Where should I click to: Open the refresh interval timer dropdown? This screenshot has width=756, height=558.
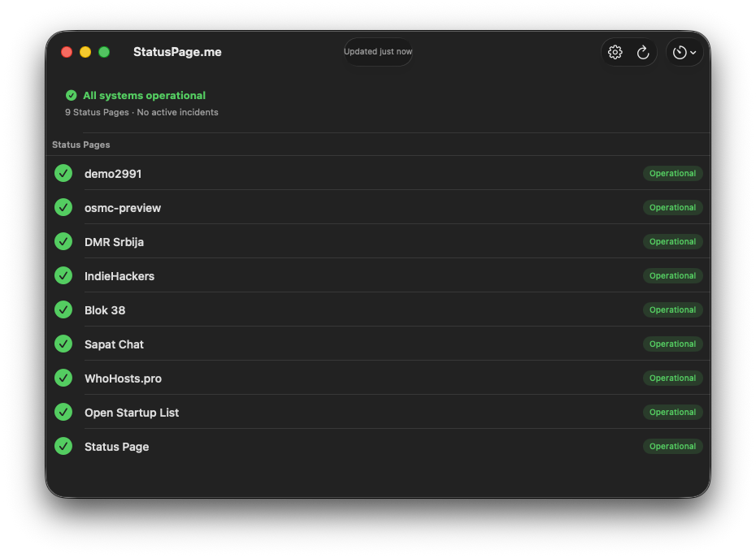684,52
